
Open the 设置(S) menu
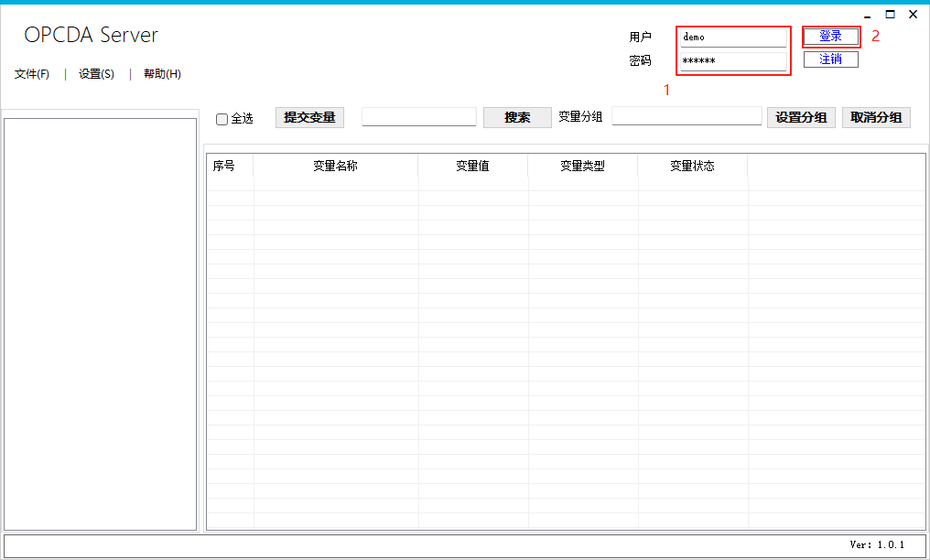(x=96, y=74)
